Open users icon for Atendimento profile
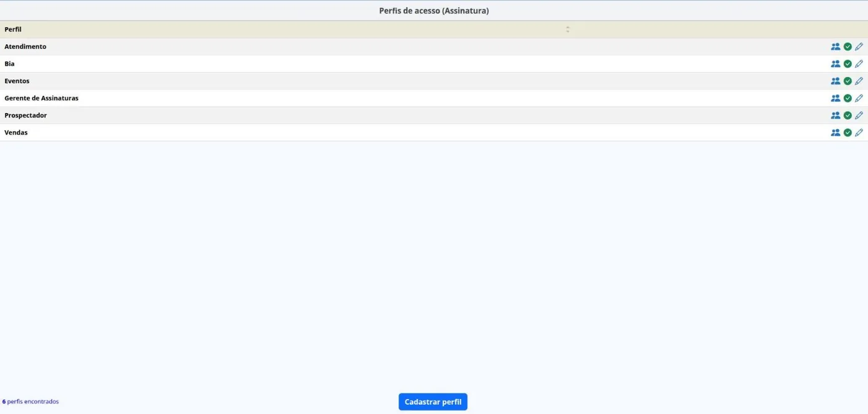Image resolution: width=868 pixels, height=414 pixels. pyautogui.click(x=836, y=47)
